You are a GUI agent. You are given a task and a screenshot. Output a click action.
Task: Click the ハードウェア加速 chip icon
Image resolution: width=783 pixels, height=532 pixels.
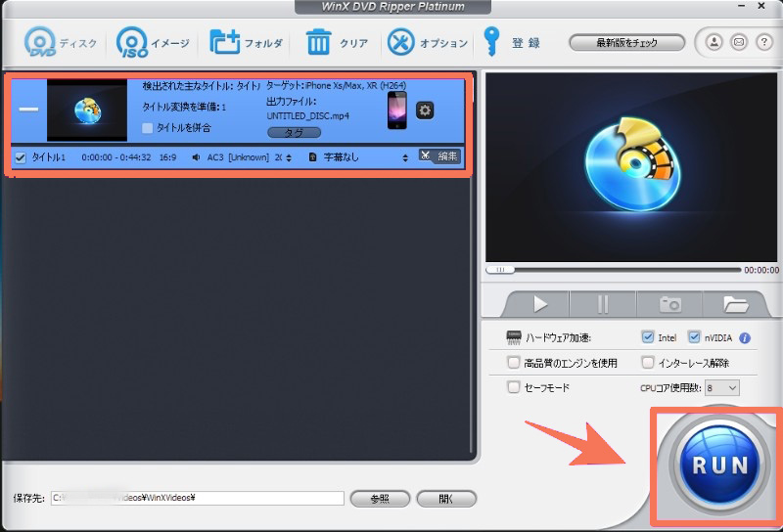coord(513,337)
